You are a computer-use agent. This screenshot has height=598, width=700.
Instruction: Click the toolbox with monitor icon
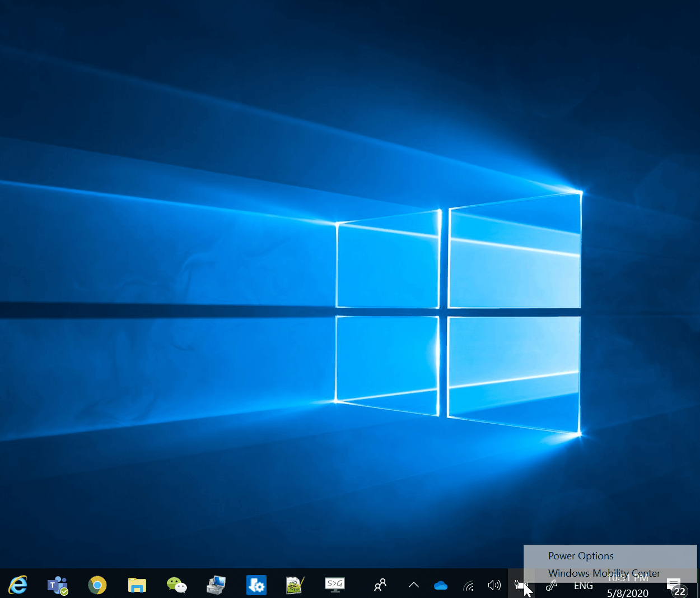tap(216, 585)
